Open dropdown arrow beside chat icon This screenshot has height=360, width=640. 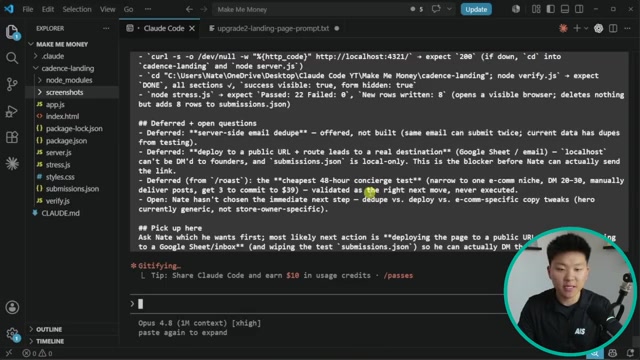pos(449,9)
